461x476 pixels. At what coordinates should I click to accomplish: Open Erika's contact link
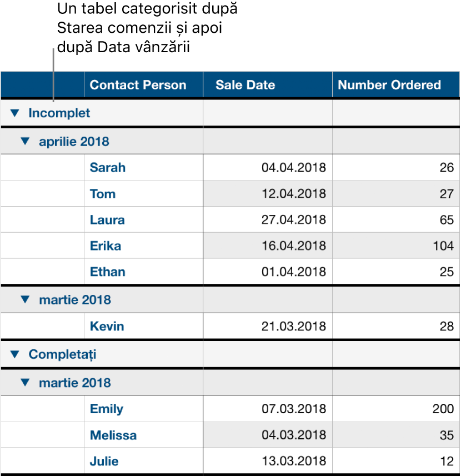[x=106, y=245]
